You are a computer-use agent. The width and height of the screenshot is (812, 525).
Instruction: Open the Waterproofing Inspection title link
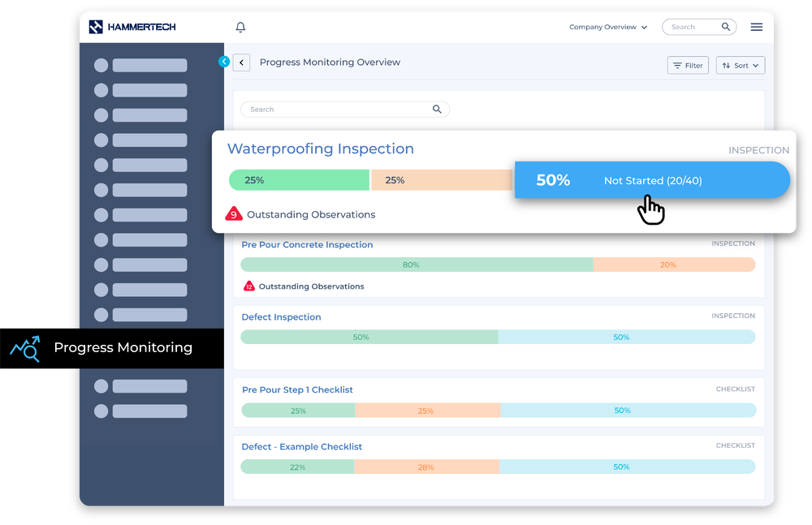(320, 148)
